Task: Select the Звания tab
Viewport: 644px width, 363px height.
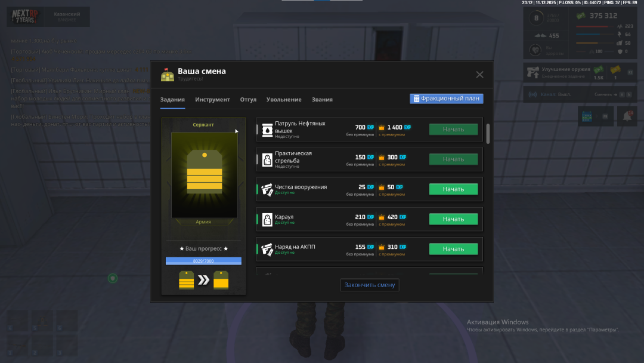Action: click(x=322, y=100)
